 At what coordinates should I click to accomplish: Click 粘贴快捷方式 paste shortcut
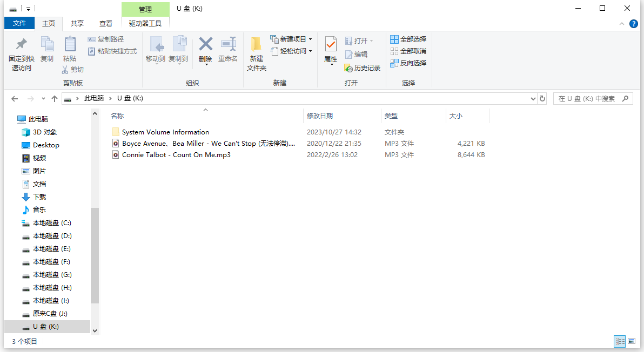click(x=112, y=51)
